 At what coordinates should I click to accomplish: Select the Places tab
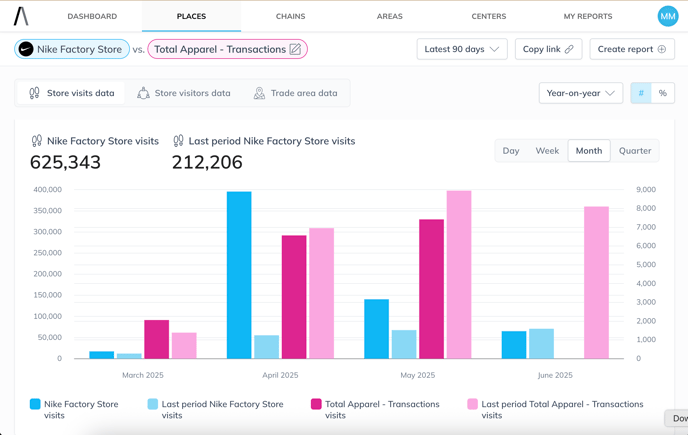tap(191, 16)
